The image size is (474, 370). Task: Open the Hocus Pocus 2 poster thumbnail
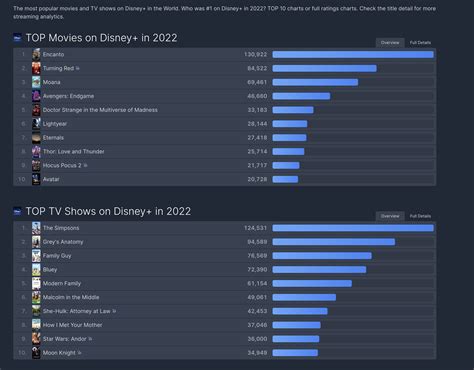[x=36, y=165]
